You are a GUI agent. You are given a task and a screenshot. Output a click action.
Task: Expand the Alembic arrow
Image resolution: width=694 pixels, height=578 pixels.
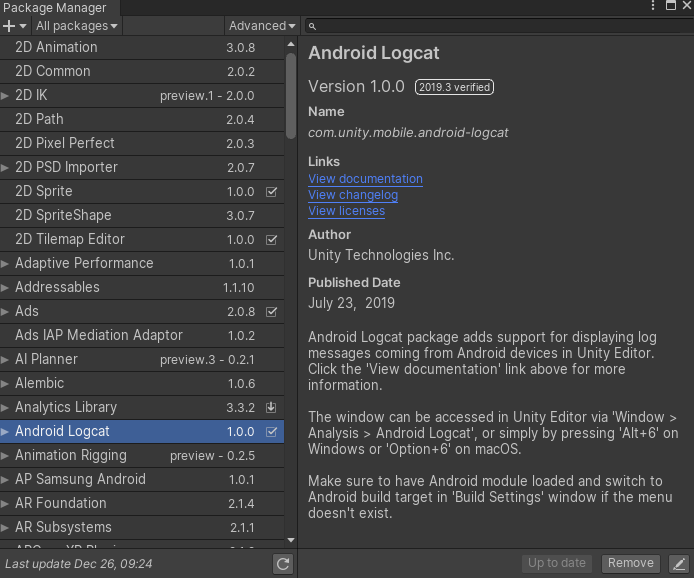pos(5,384)
